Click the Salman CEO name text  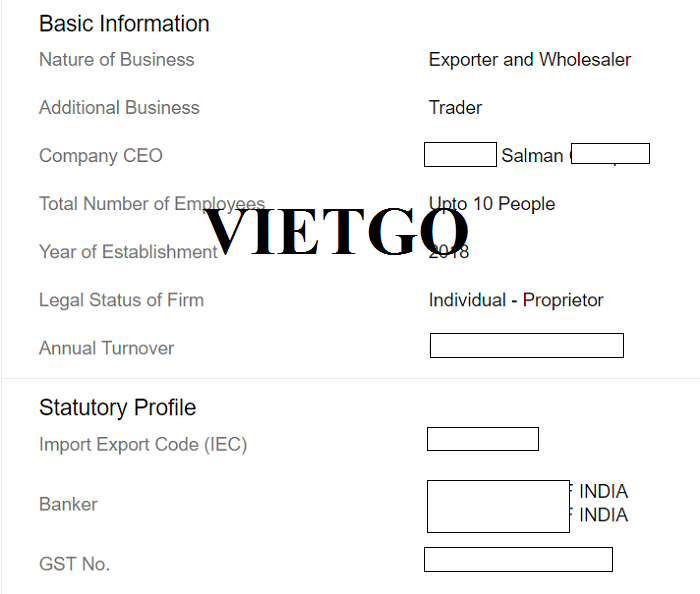click(532, 156)
